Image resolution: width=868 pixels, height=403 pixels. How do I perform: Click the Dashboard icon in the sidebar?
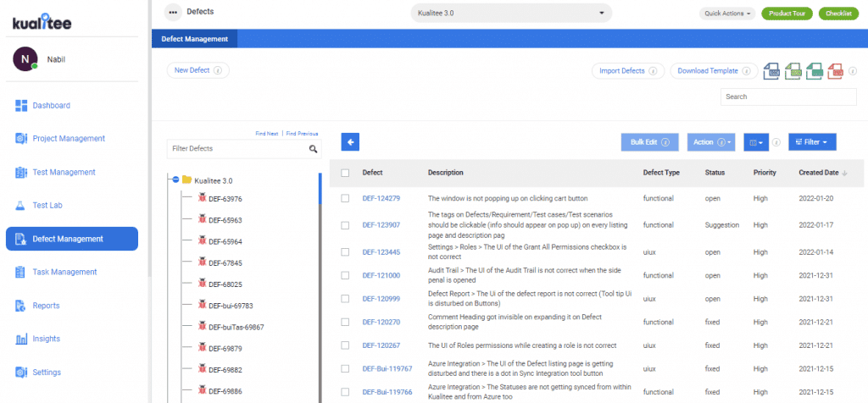click(21, 106)
